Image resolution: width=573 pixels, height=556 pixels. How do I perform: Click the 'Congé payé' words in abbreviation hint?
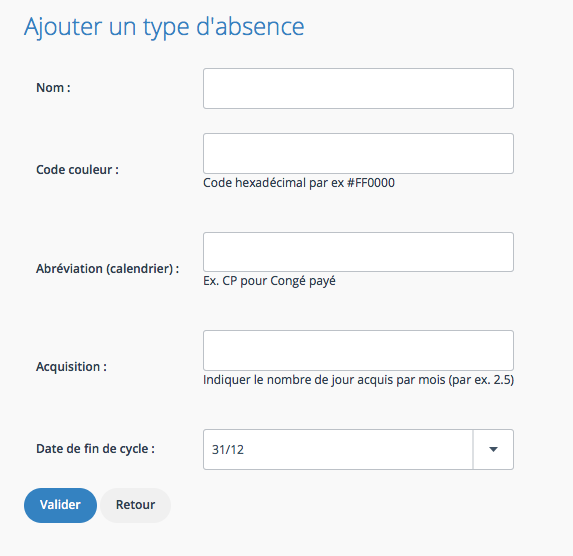(x=303, y=281)
